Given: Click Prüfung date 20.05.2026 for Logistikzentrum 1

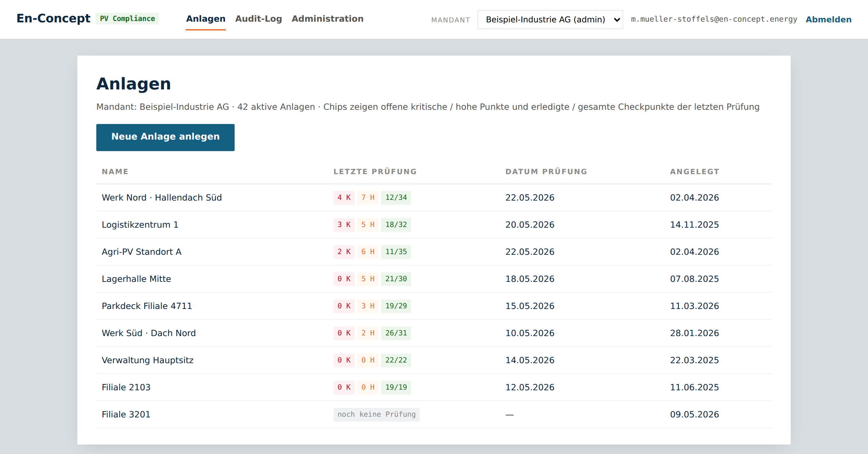Looking at the screenshot, I should click(530, 225).
